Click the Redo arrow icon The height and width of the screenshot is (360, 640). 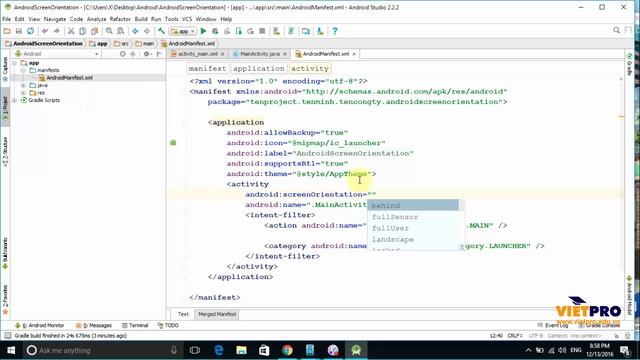coord(56,31)
